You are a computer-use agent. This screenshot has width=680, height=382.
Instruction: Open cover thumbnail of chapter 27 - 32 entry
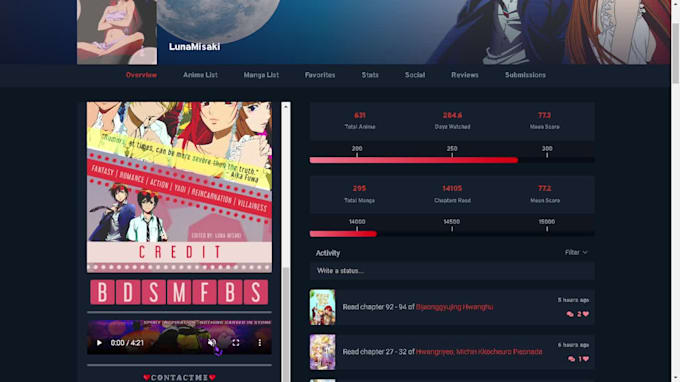[322, 352]
